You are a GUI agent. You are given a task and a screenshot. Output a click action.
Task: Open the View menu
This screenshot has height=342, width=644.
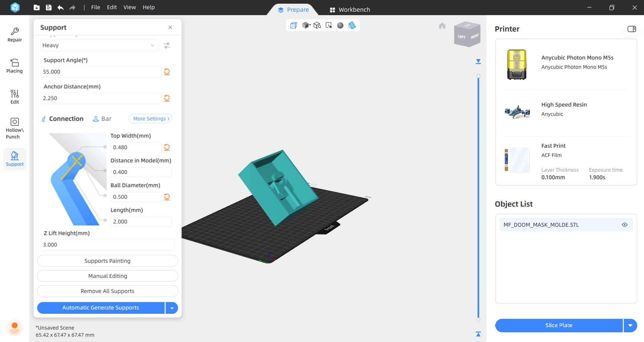pos(129,7)
